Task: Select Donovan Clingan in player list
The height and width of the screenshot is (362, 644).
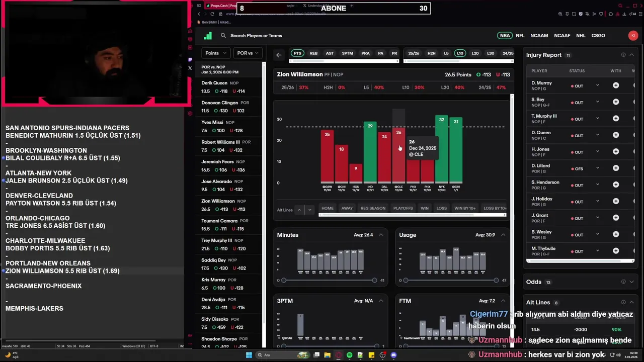Action: [x=230, y=107]
